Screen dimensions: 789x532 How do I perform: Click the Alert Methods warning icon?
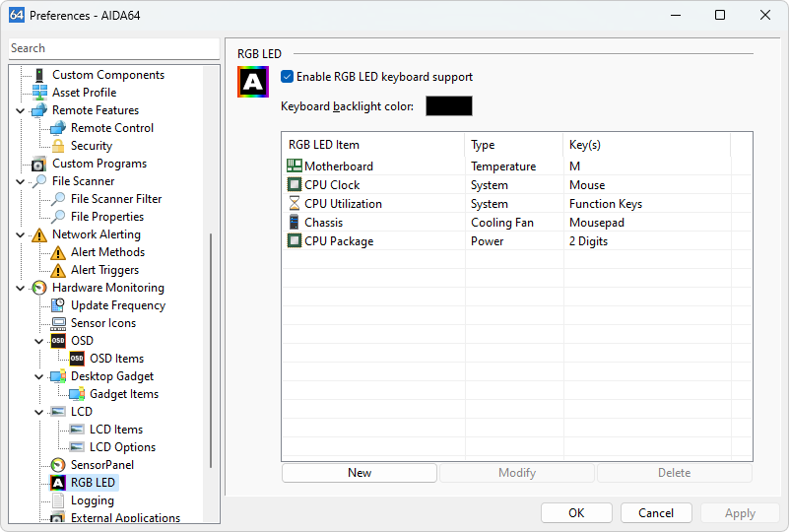[58, 252]
